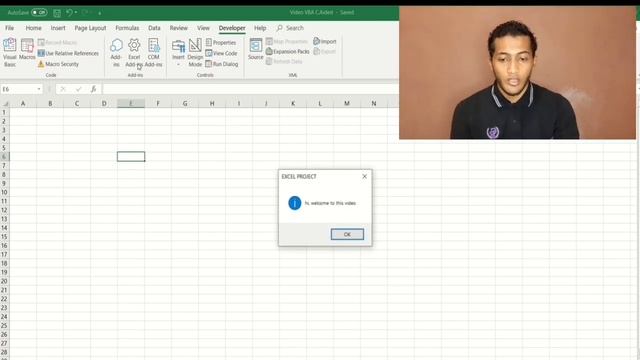
Task: Open the File tab
Action: click(9, 28)
